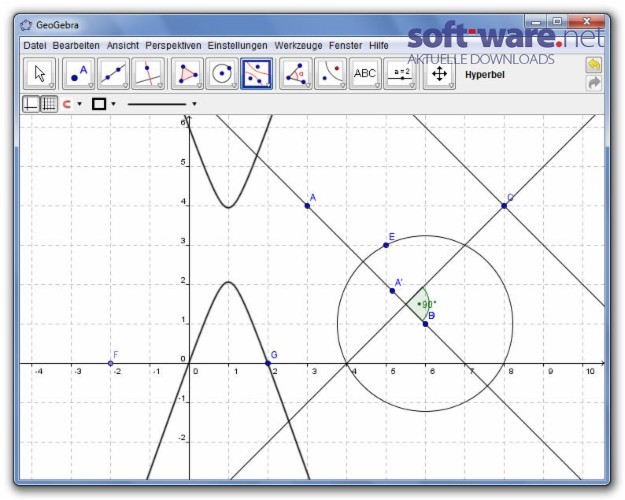
Task: Click the Undo arrow icon
Action: pyautogui.click(x=594, y=65)
